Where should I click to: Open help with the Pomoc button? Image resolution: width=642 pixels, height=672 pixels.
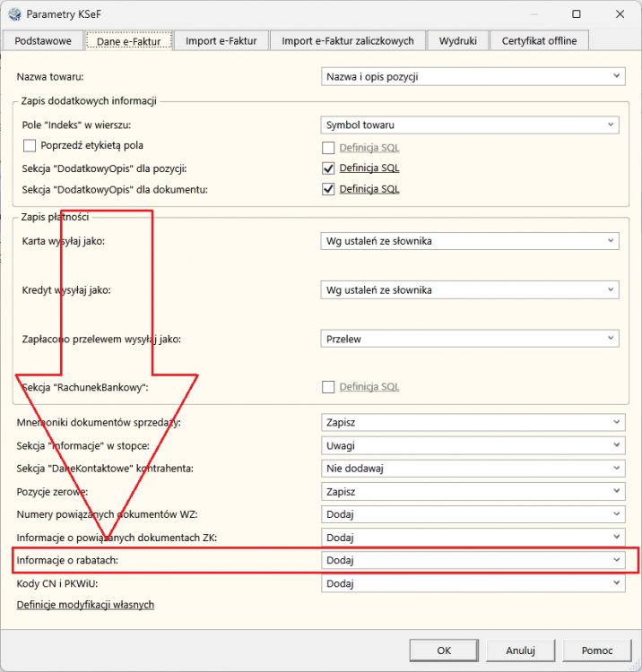[597, 650]
